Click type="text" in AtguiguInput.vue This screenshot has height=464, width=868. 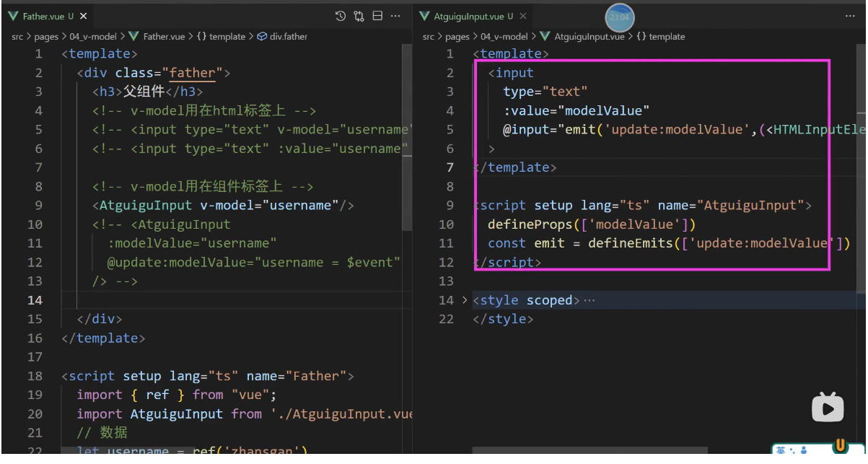coord(546,92)
